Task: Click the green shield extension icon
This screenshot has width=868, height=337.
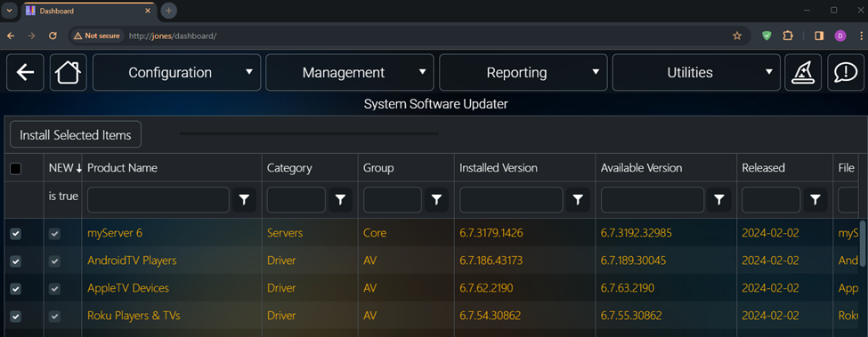Action: click(x=767, y=36)
